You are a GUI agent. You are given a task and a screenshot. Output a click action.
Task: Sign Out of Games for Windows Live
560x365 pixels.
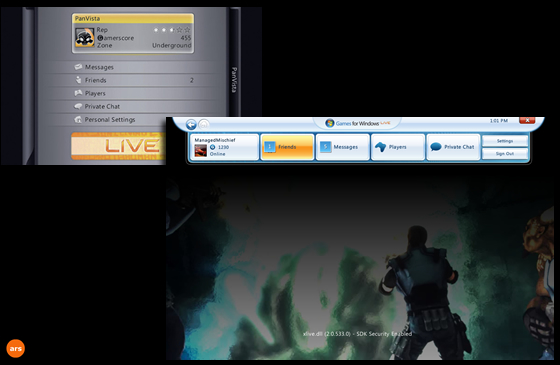click(505, 154)
